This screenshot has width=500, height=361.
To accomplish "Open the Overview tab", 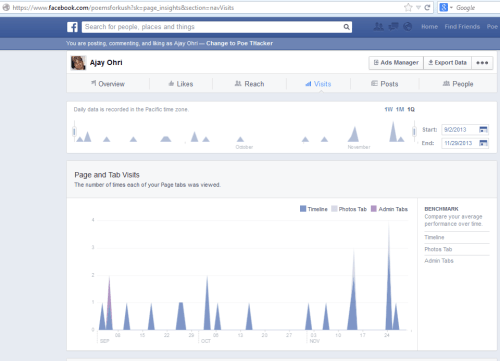I will coord(108,84).
